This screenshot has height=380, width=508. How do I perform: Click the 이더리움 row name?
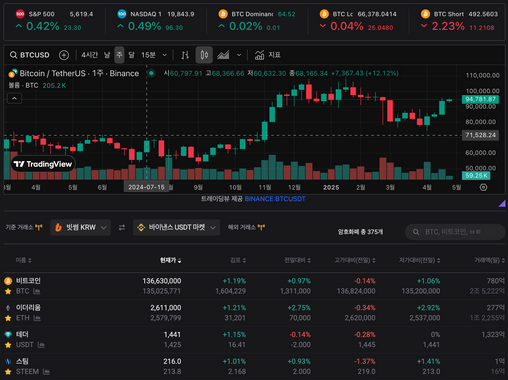point(28,308)
